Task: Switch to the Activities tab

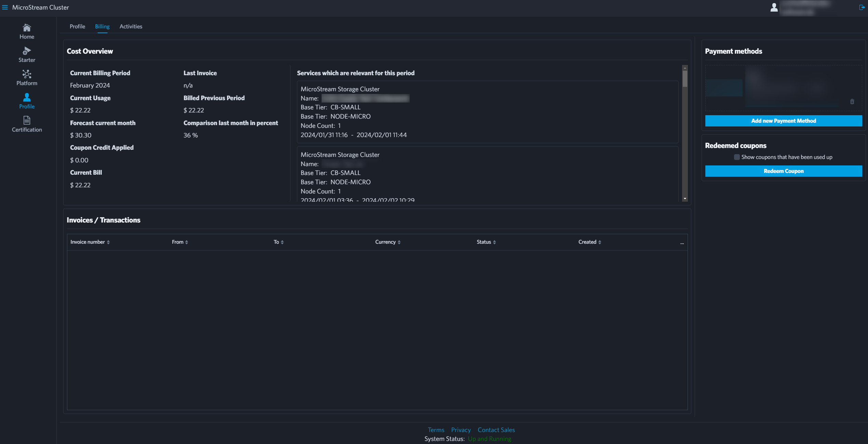Action: coord(131,26)
